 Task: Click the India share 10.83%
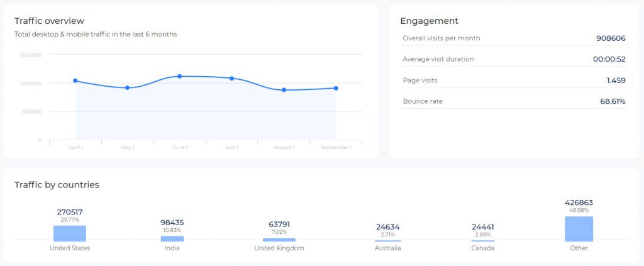tap(172, 230)
